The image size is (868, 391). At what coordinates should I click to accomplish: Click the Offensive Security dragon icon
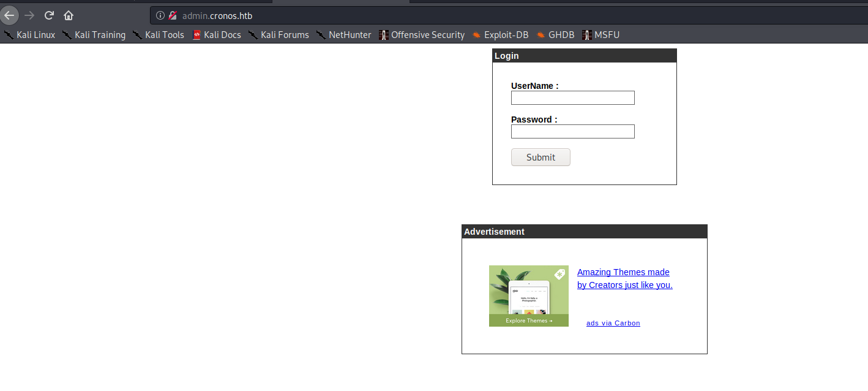click(384, 35)
